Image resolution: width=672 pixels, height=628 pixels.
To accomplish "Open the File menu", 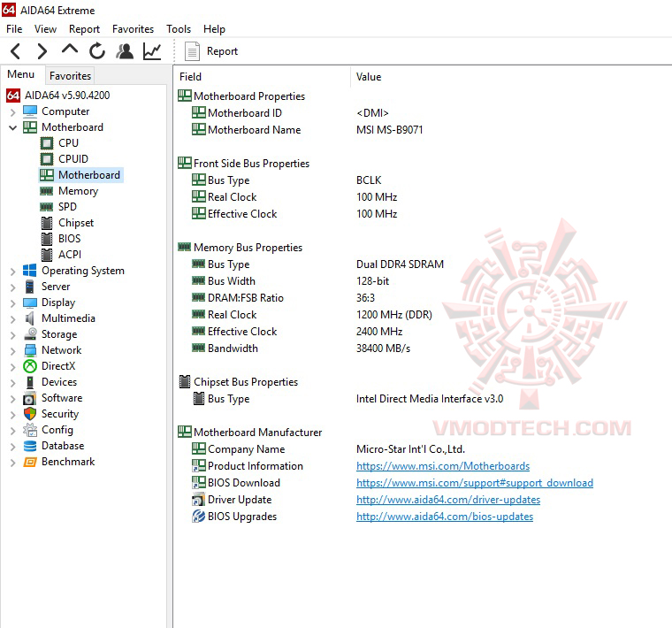I will click(14, 28).
